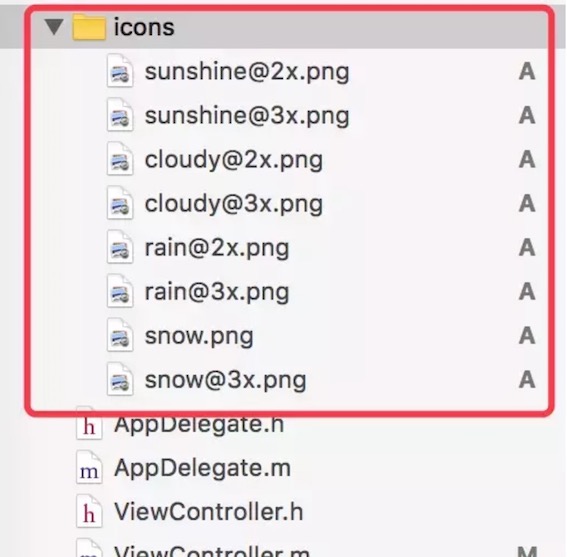The width and height of the screenshot is (567, 557).
Task: Click the rain@2x.png image file icon
Action: tap(120, 248)
